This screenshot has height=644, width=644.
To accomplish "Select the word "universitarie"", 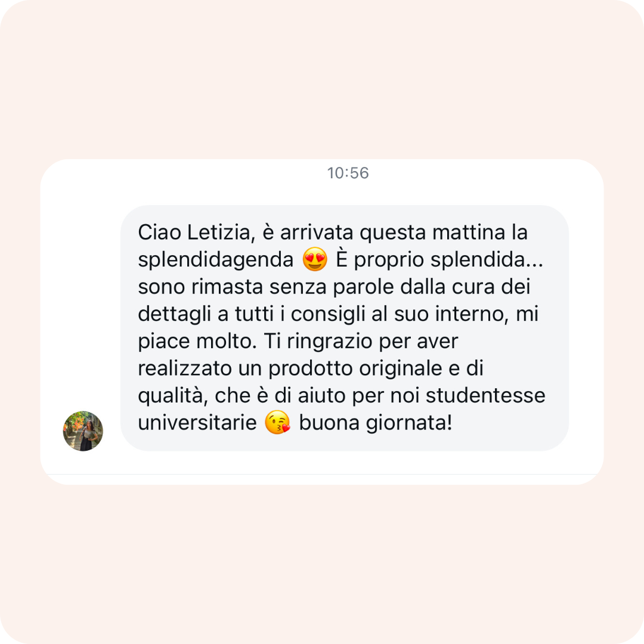I will coord(197,423).
